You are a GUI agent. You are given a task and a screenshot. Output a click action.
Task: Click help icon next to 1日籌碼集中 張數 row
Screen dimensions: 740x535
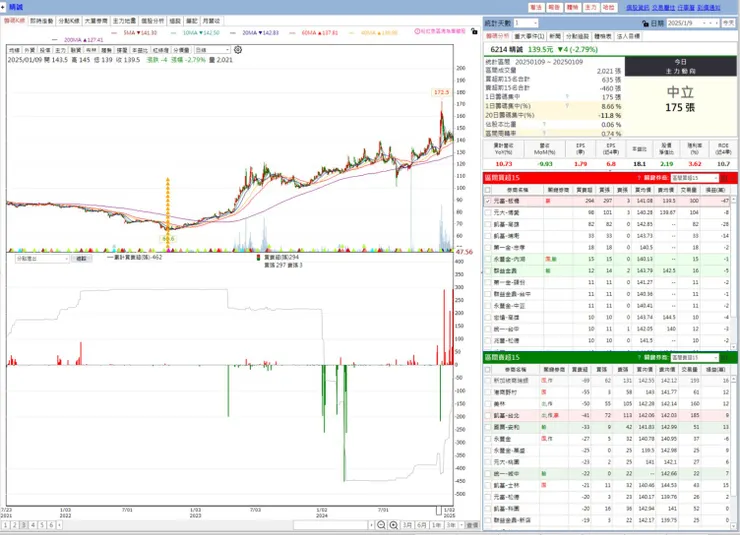(567, 97)
